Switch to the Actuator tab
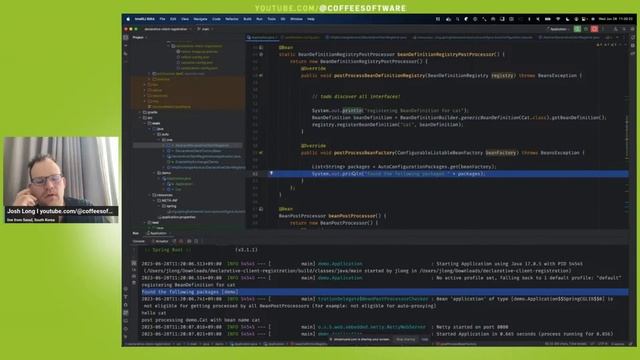The width and height of the screenshot is (640, 360). [160, 241]
